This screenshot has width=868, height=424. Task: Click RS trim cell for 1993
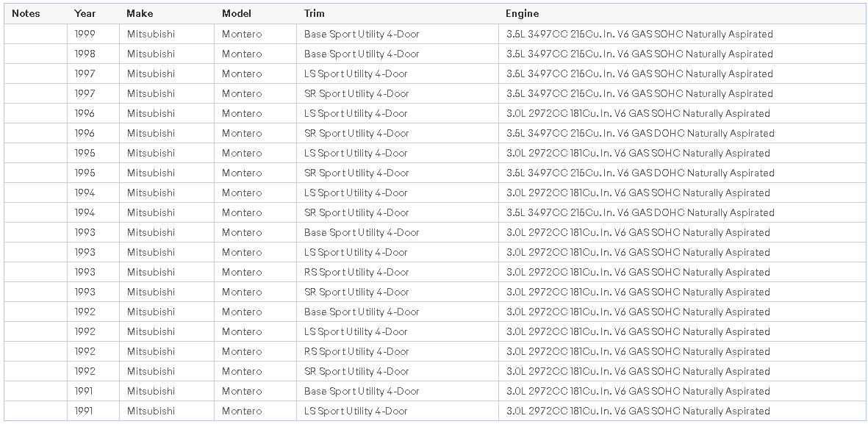pyautogui.click(x=356, y=272)
